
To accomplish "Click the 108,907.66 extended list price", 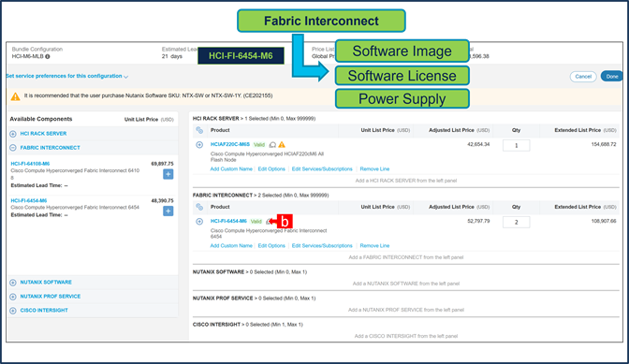I will tap(604, 221).
